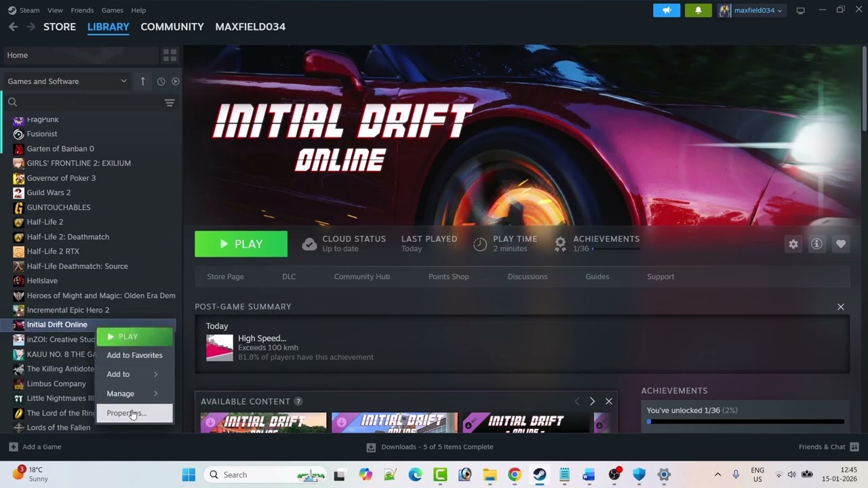The width and height of the screenshot is (868, 488).
Task: Expand the Manage submenu
Action: 134,394
